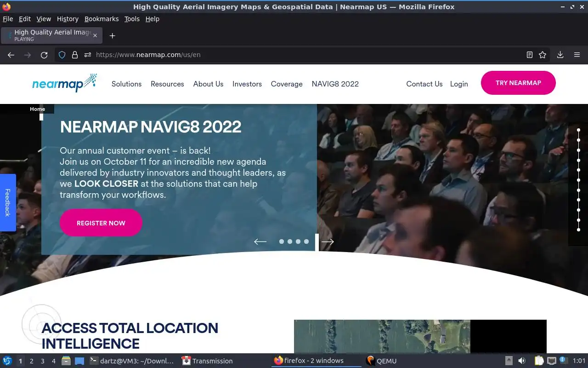Close the High Quality Aerial Imagery tab
The height and width of the screenshot is (368, 588).
pyautogui.click(x=95, y=35)
